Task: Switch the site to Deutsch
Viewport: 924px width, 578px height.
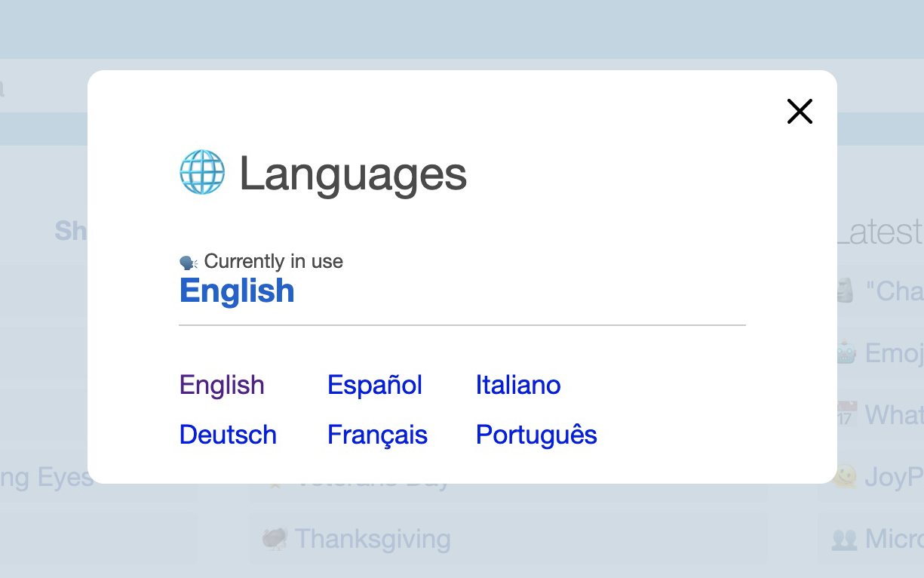Action: [228, 435]
